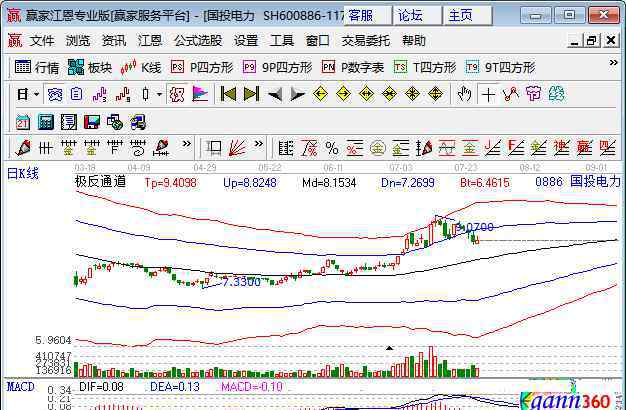
Task: Open the 资讯 menu
Action: click(x=114, y=41)
